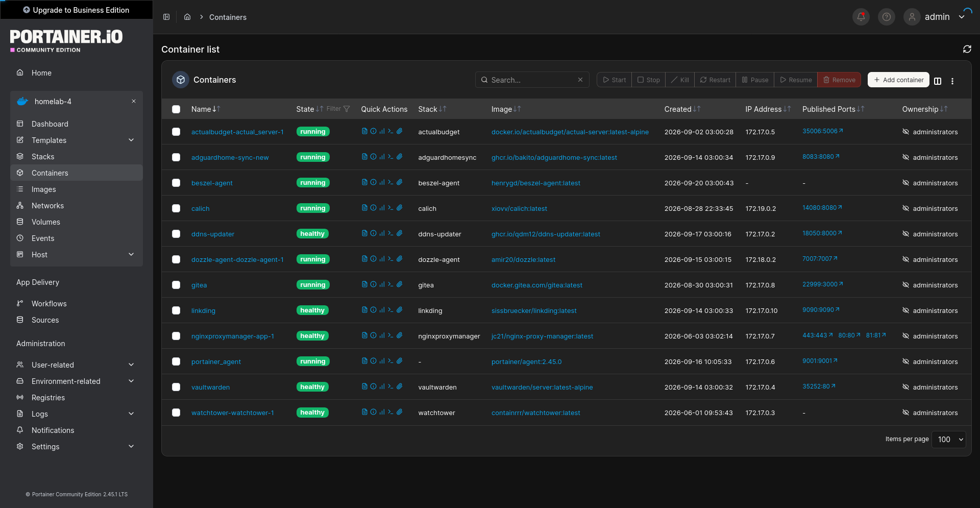The image size is (980, 508).
Task: Click the Add container button
Action: [x=899, y=80]
